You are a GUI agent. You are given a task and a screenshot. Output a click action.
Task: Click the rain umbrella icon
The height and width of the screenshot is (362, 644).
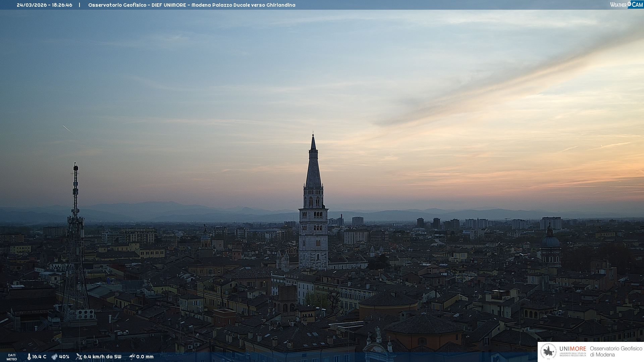pos(132,357)
